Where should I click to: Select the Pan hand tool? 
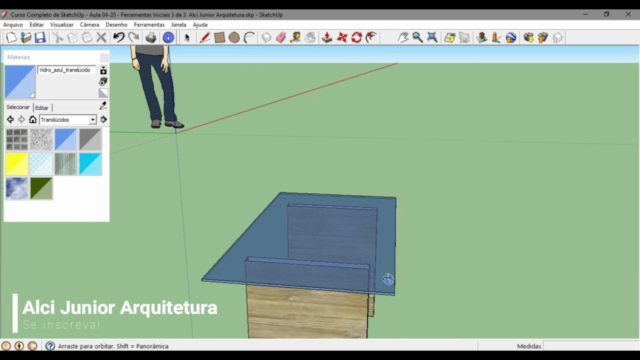[x=403, y=38]
